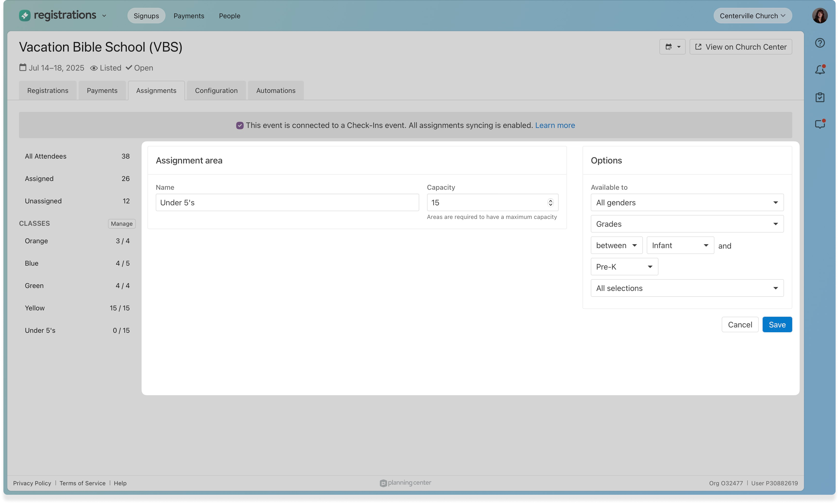Open the All genders dropdown
This screenshot has width=839, height=504.
(687, 203)
